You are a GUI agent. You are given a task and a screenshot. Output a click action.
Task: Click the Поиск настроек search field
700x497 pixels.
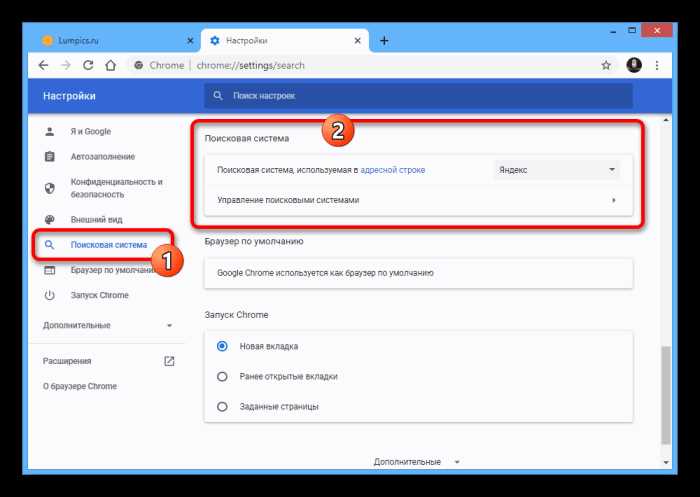coord(418,96)
